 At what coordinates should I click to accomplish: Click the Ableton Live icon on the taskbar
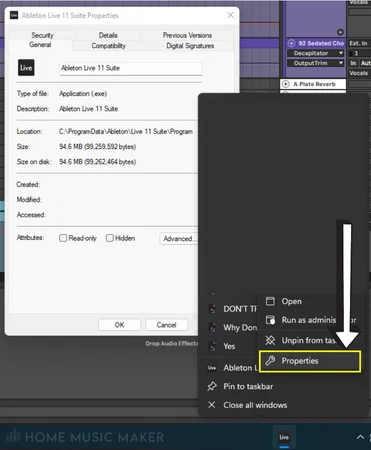[284, 437]
